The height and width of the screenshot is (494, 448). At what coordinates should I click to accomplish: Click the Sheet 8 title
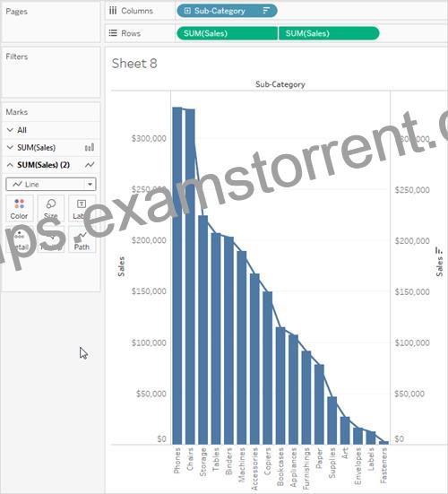click(x=134, y=64)
